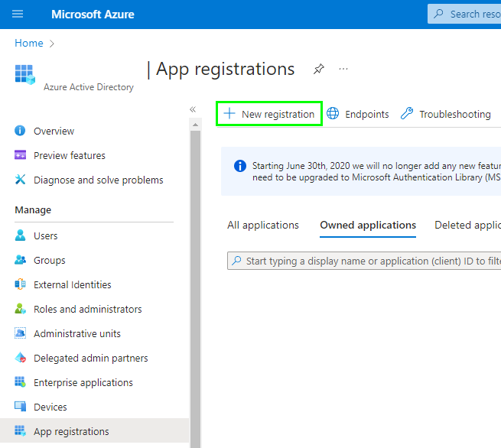Open the hamburger portal menu

(18, 14)
